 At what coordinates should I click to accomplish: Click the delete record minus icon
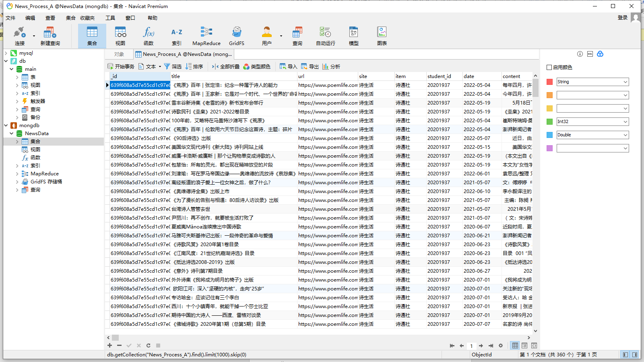coord(119,346)
